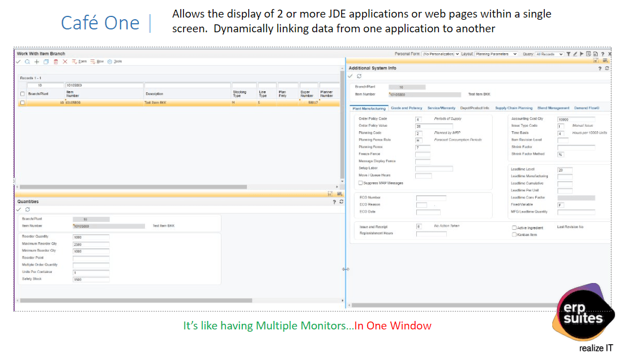Image resolution: width=644 pixels, height=360 pixels.
Task: Select the Find magnifier icon in Work With Item Branch
Action: coord(27,62)
